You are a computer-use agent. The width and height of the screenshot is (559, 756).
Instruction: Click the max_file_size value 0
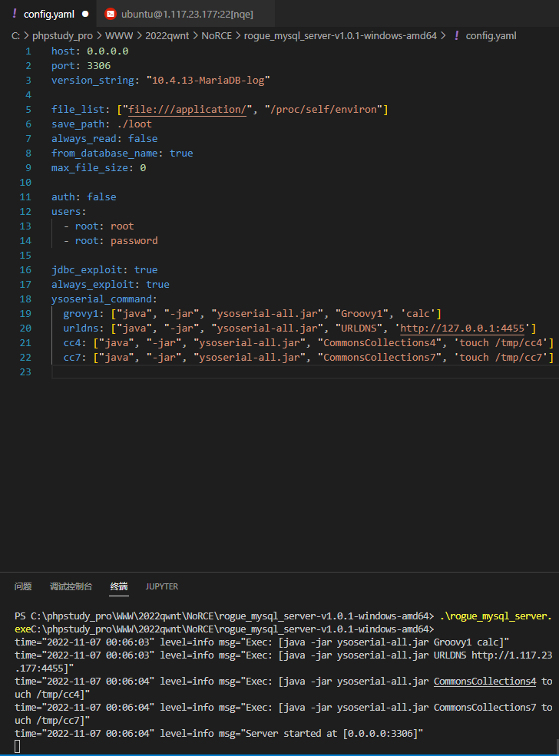point(143,168)
